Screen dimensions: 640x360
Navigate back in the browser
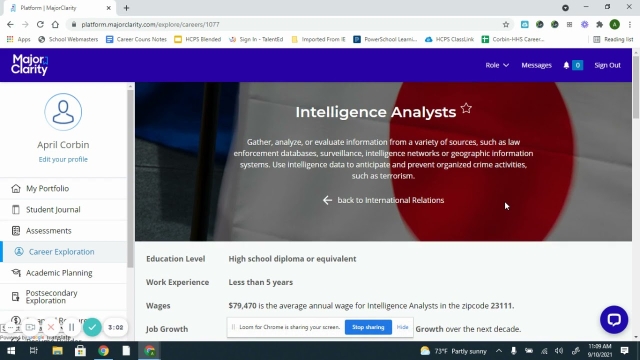coord(10,24)
